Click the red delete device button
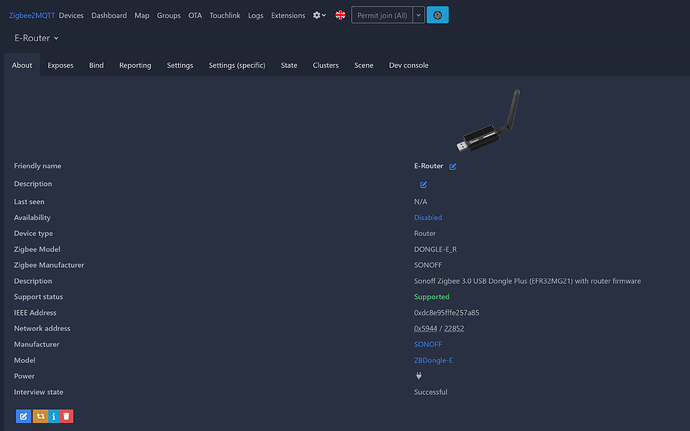 66,416
